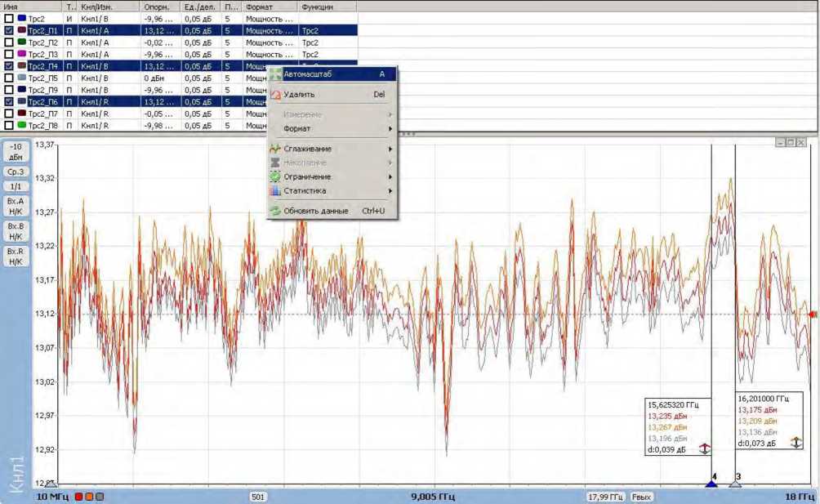
Task: Click the 18 ГГц stop frequency
Action: coord(800,496)
